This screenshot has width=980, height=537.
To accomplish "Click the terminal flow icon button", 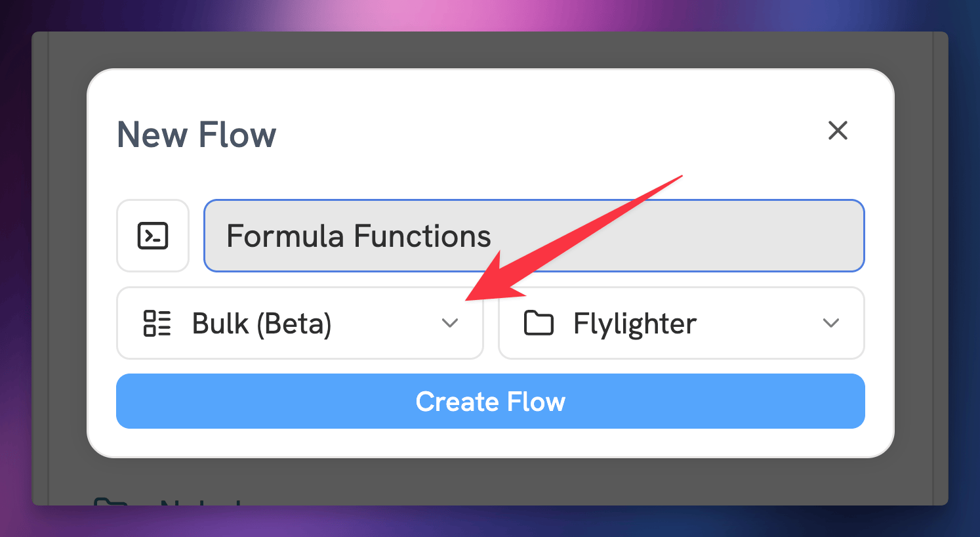I will tap(153, 236).
